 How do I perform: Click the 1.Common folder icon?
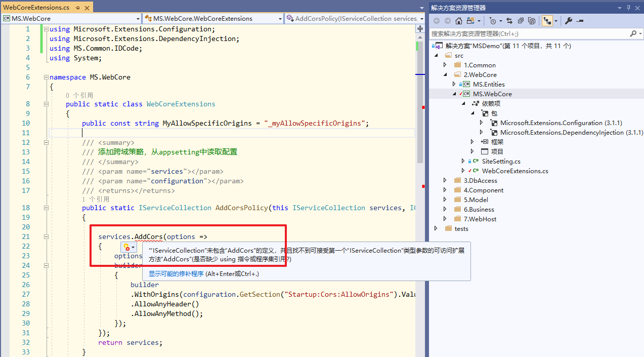coord(458,65)
